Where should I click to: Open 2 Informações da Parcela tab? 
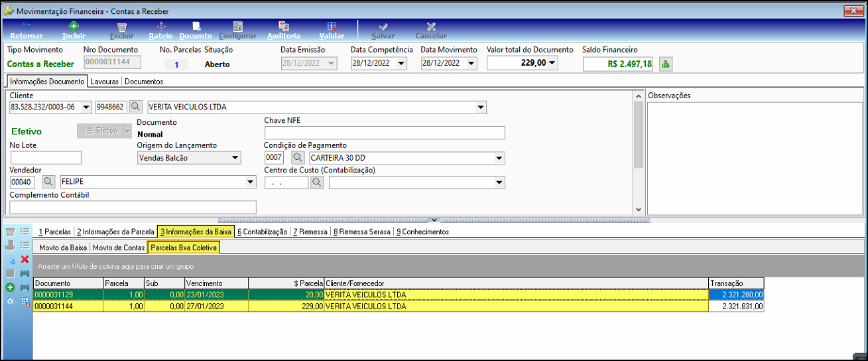point(115,232)
